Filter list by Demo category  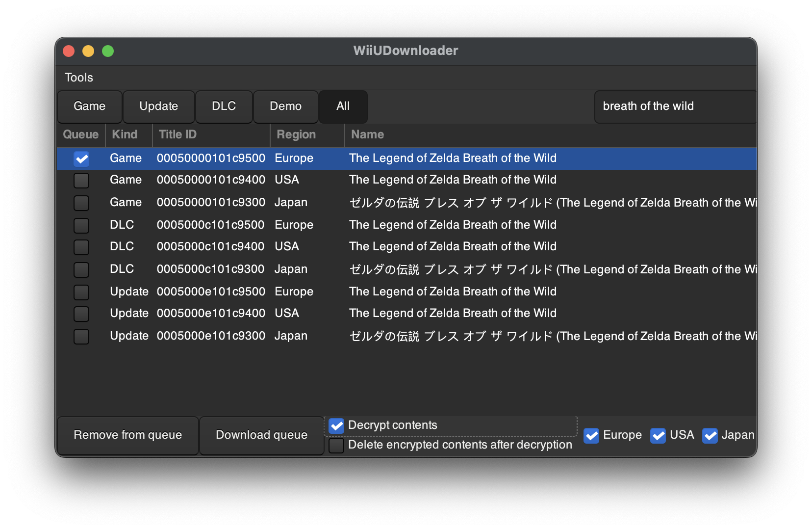[286, 106]
